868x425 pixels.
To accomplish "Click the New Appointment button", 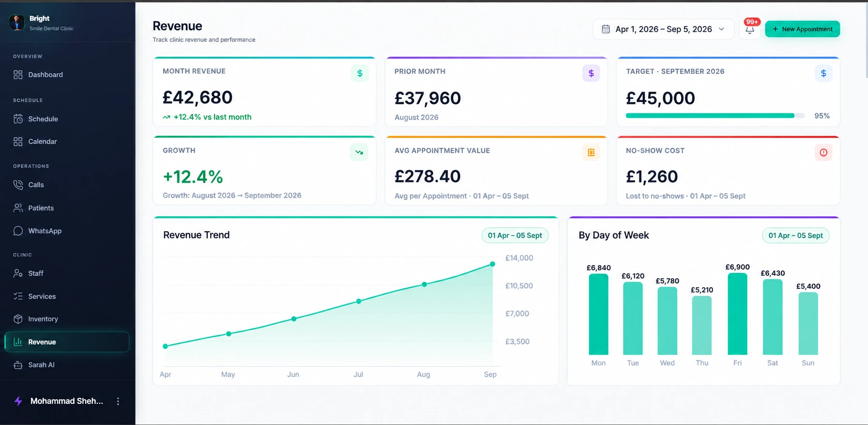I will [x=802, y=29].
